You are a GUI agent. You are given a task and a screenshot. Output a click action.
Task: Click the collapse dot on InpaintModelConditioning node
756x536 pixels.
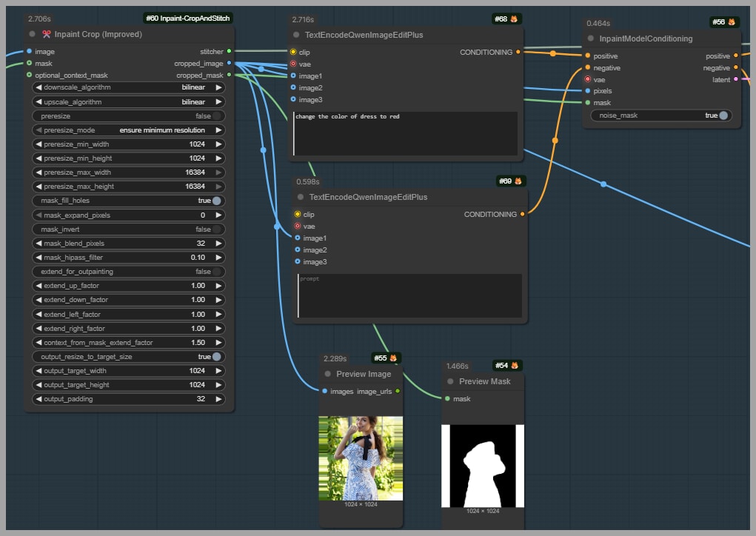591,38
